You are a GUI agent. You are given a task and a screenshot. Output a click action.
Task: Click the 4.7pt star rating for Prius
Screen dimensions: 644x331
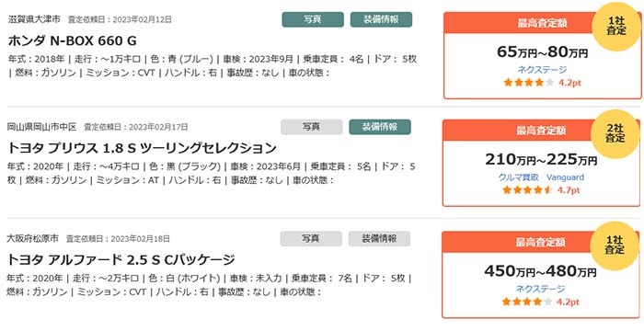541,190
